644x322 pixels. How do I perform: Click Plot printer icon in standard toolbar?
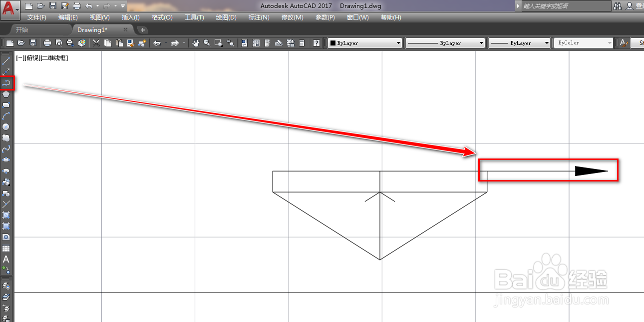coord(47,43)
